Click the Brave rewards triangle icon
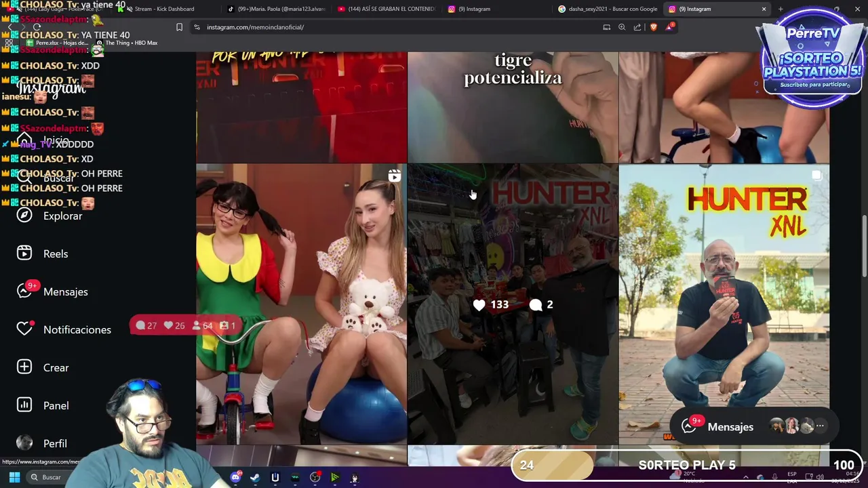 [x=670, y=27]
